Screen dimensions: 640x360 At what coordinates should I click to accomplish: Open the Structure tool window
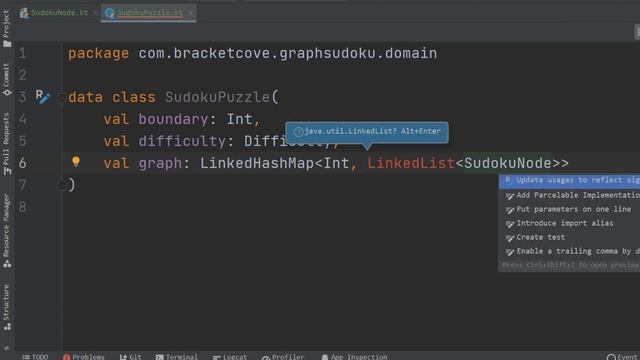(x=7, y=308)
